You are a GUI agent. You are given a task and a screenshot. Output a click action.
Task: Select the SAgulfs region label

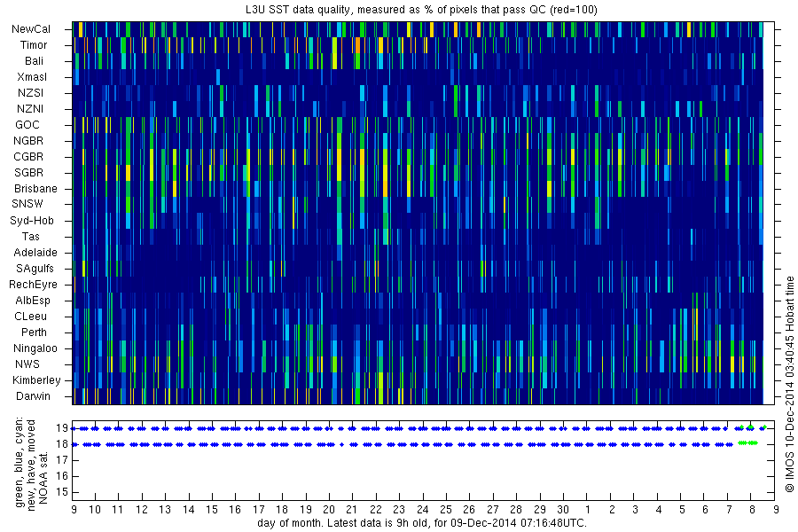[x=35, y=269]
